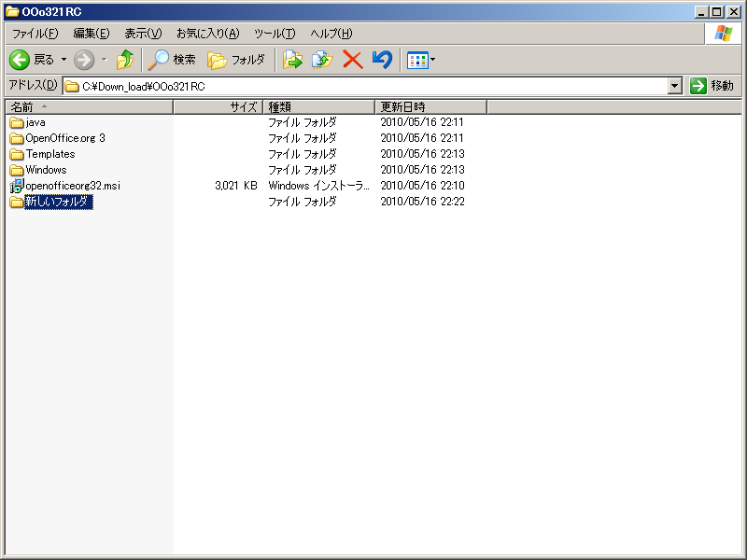Select the OpenOffice.org 3 folder icon

pyautogui.click(x=17, y=138)
